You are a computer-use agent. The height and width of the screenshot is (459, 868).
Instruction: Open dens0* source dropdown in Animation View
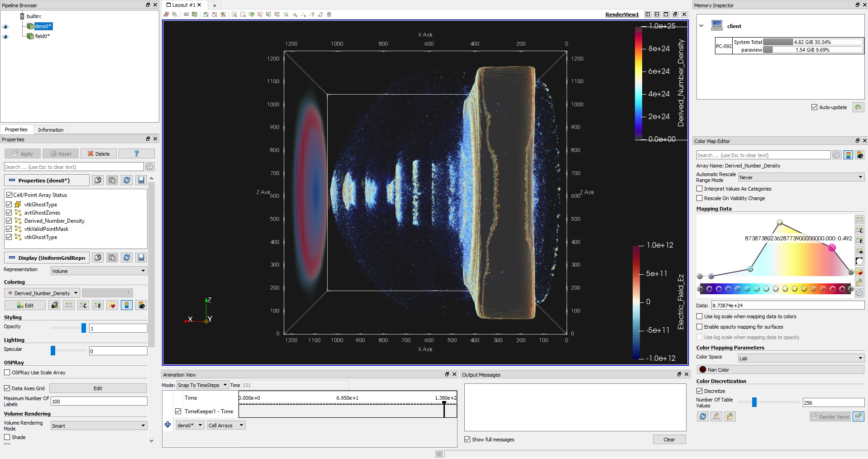point(190,425)
